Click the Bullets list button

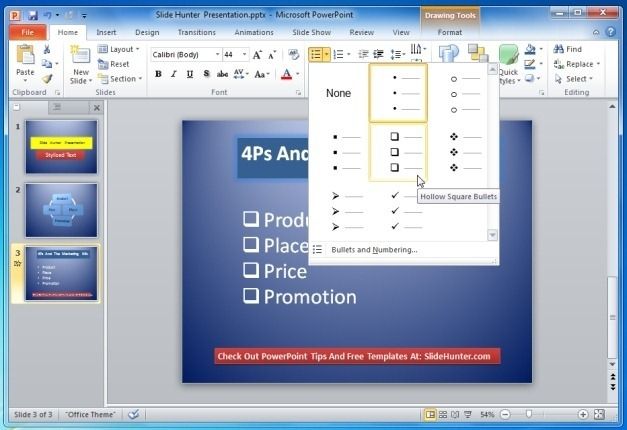tap(315, 54)
